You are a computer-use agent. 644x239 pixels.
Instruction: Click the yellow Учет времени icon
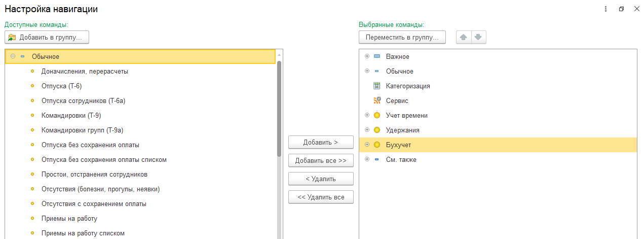click(376, 115)
